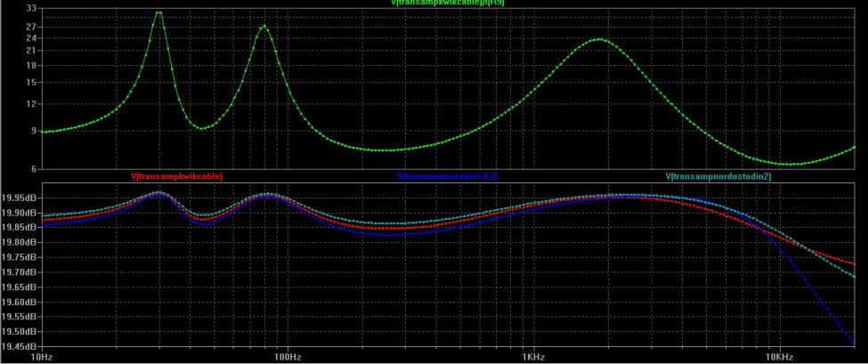The height and width of the screenshot is (364, 868).
Task: Select the cyan V(transampnordostodin2) trace label
Action: click(718, 177)
